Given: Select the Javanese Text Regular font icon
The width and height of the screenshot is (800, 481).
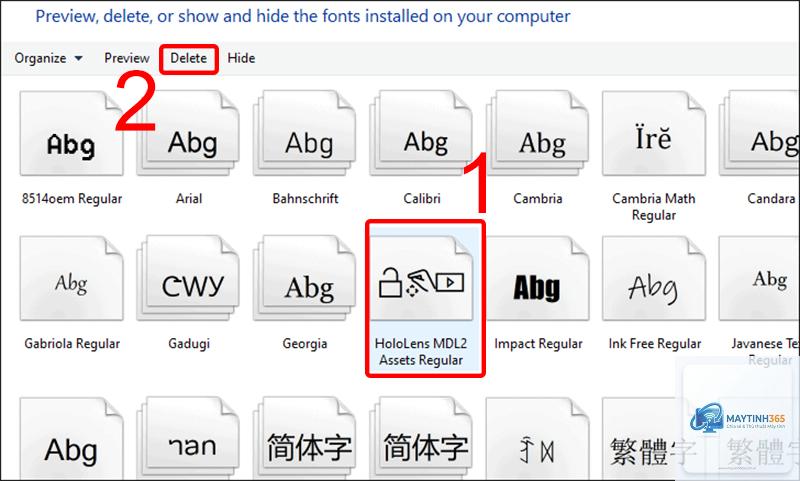Looking at the screenshot, I should pos(759,279).
